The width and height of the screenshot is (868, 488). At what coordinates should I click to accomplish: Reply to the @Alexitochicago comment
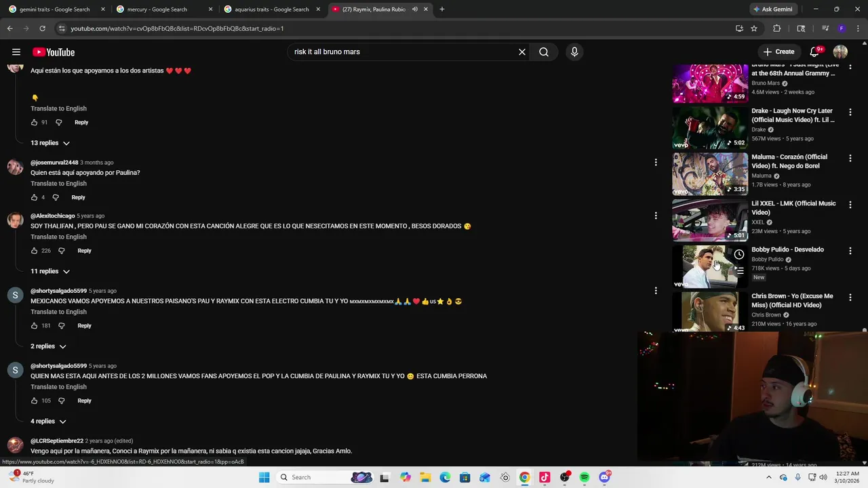click(84, 251)
